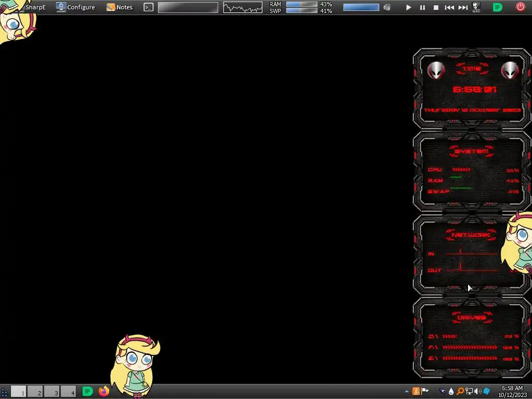Click the SWAP meter row
The height and width of the screenshot is (399, 532).
(x=473, y=191)
